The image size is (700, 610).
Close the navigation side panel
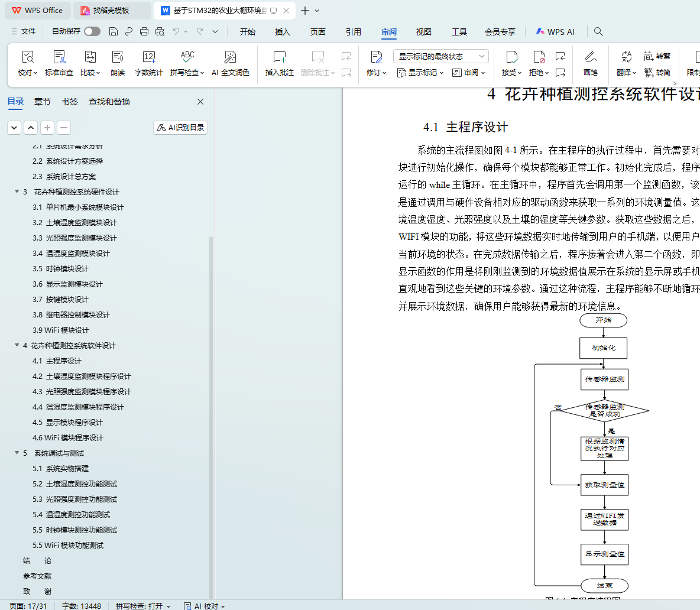click(200, 102)
